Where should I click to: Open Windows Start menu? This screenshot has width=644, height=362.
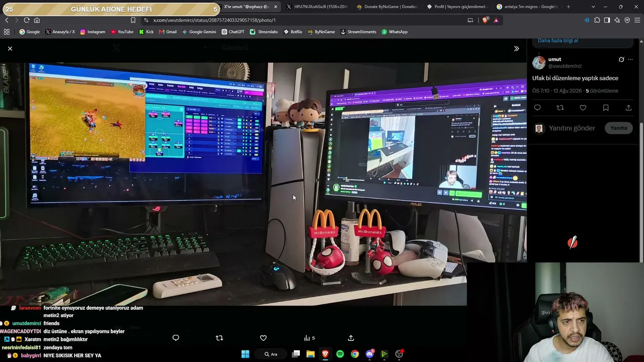pos(245,354)
